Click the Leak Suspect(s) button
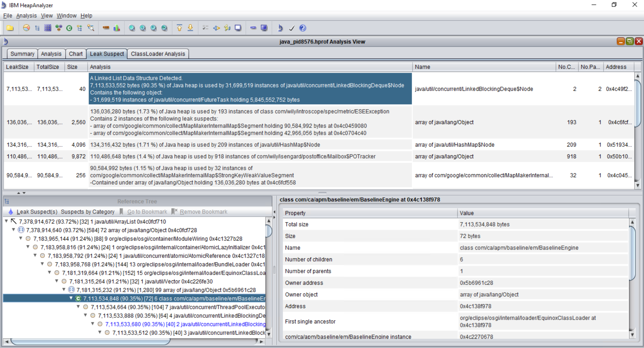The width and height of the screenshot is (644, 348). [37, 212]
